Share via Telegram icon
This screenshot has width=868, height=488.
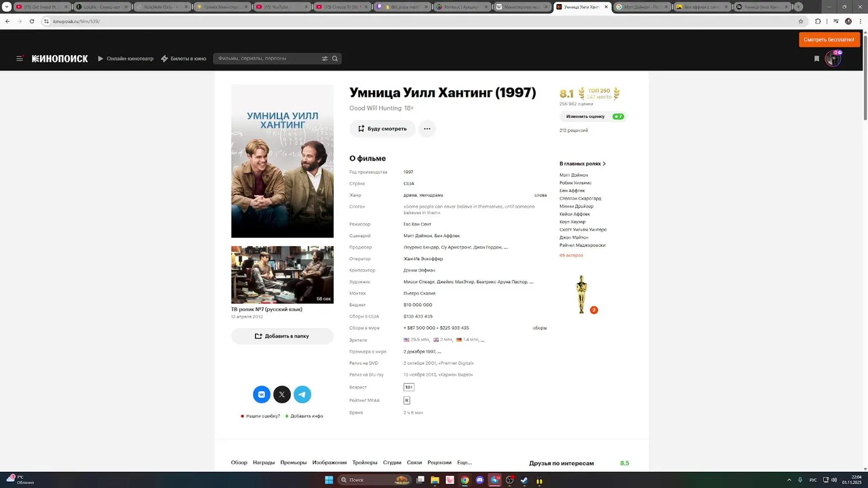coord(302,394)
